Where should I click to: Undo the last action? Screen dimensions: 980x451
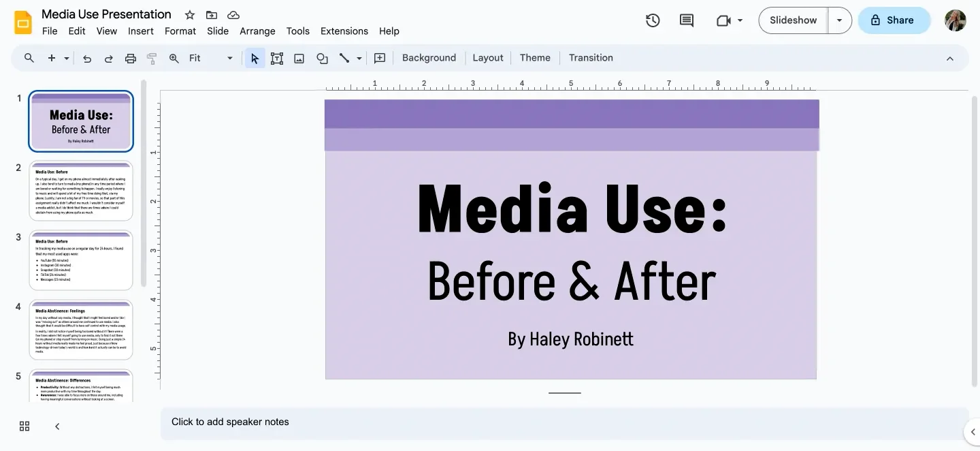87,58
